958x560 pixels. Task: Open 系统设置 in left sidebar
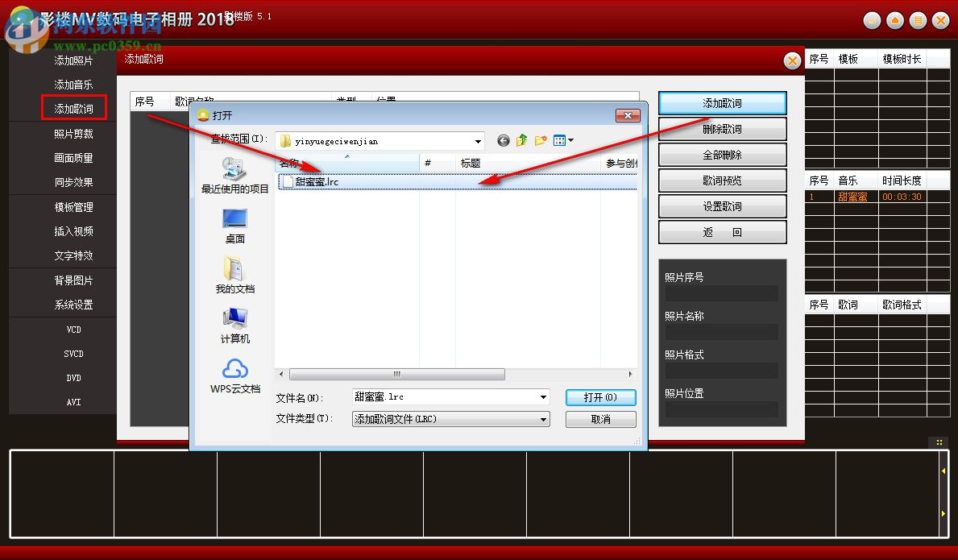pos(74,305)
